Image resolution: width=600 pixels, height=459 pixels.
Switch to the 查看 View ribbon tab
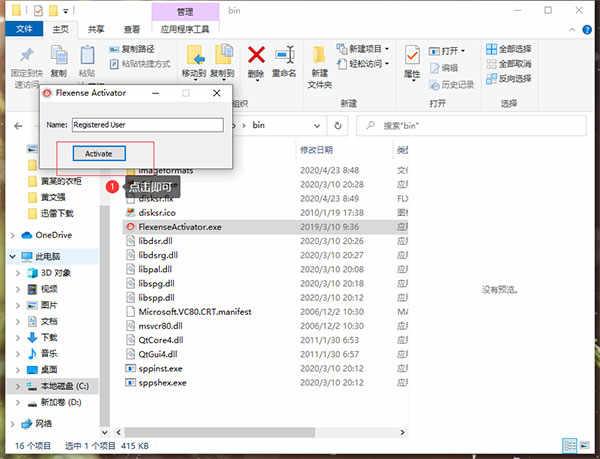point(132,29)
